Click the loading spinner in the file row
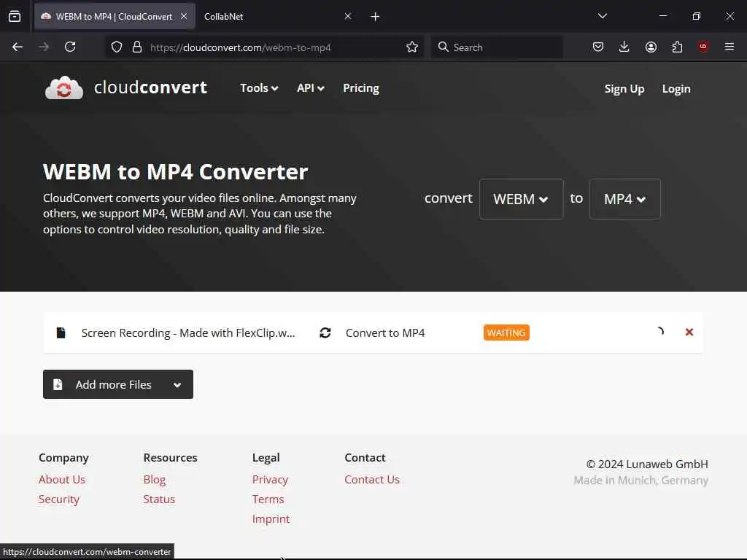This screenshot has width=747, height=560. tap(659, 332)
